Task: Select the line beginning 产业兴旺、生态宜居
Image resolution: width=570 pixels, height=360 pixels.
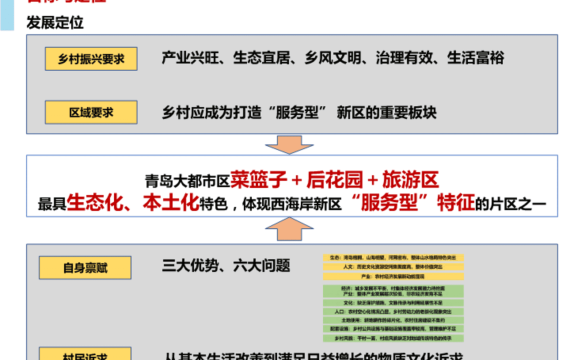Action: [x=333, y=58]
